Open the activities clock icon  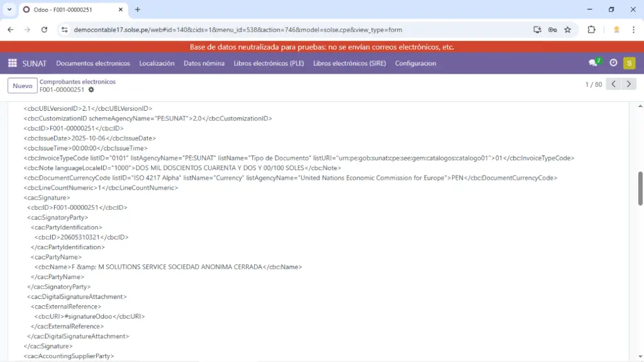coord(613,63)
